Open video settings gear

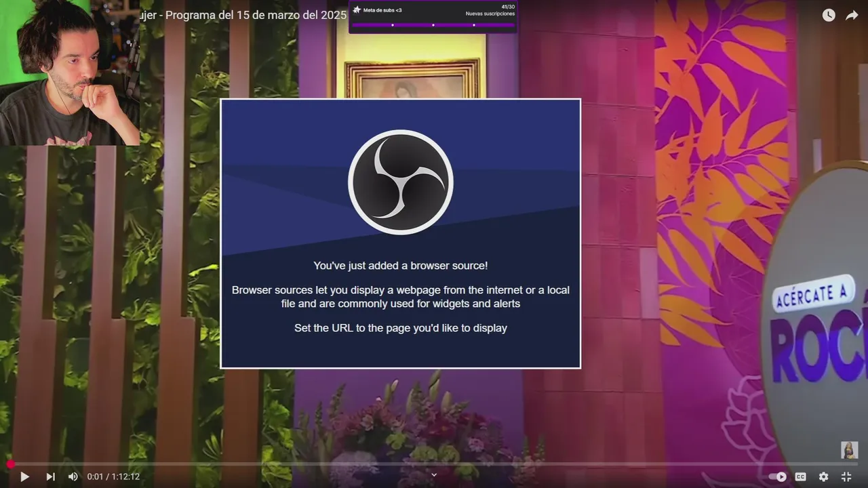click(x=823, y=476)
